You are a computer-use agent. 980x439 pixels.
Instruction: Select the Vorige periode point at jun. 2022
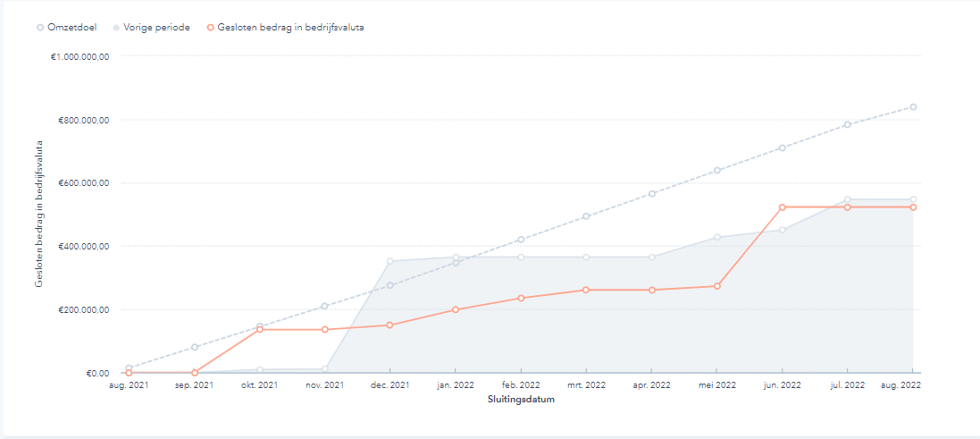click(782, 230)
